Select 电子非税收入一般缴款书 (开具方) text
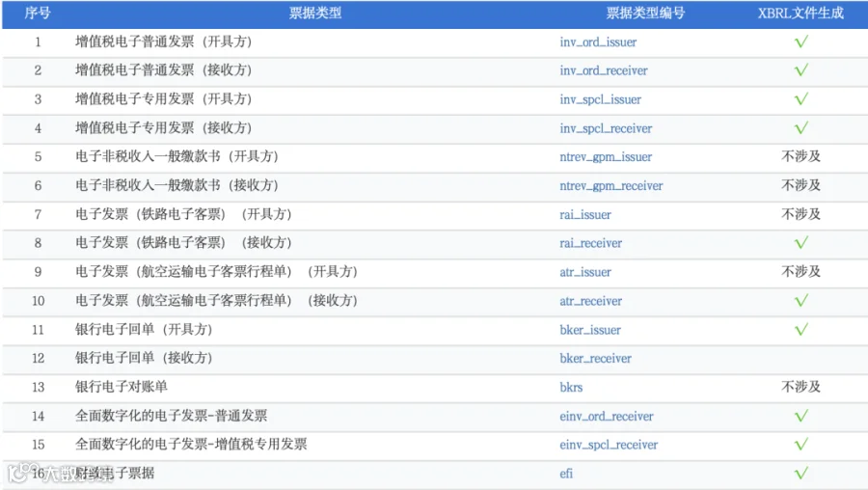The width and height of the screenshot is (868, 490). (x=176, y=156)
